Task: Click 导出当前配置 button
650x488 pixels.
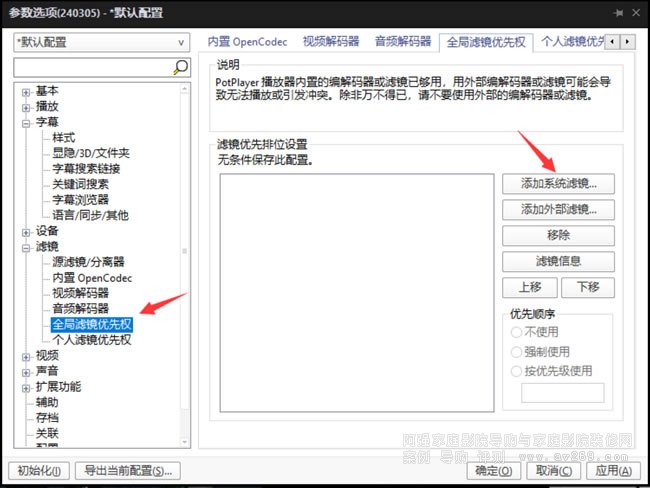Action: [128, 470]
